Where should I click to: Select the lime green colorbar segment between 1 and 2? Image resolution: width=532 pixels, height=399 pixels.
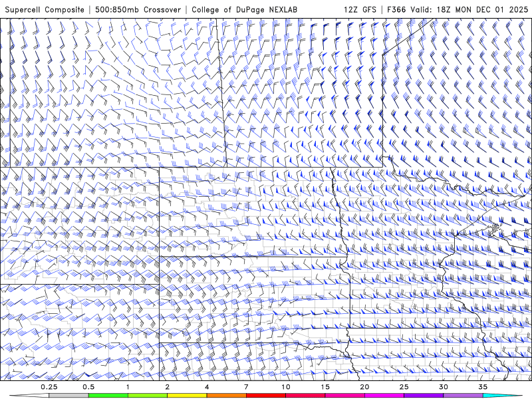click(148, 396)
